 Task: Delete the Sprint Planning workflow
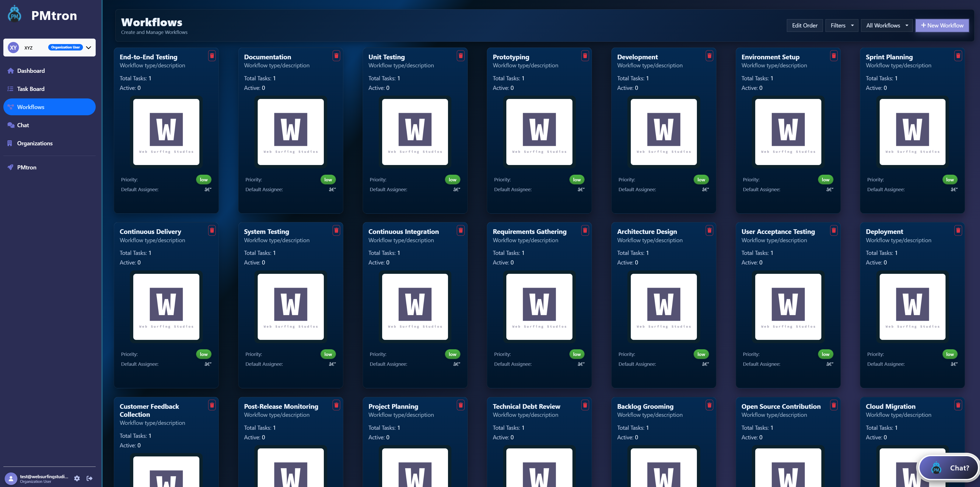tap(958, 55)
